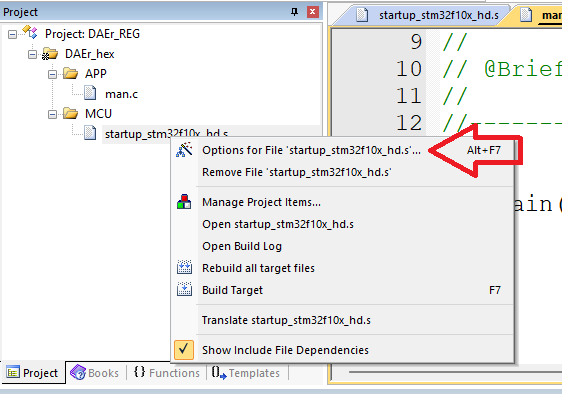
Task: Click the magic wand options icon
Action: tap(184, 150)
